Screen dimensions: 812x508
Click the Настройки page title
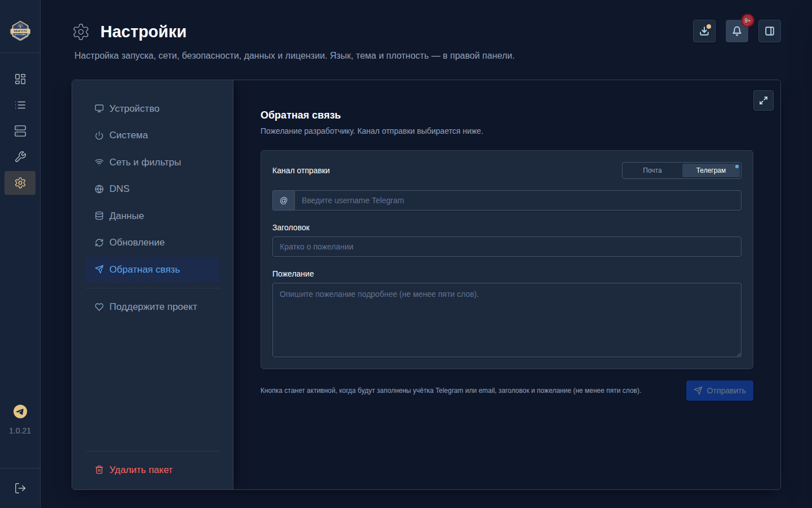click(x=143, y=32)
